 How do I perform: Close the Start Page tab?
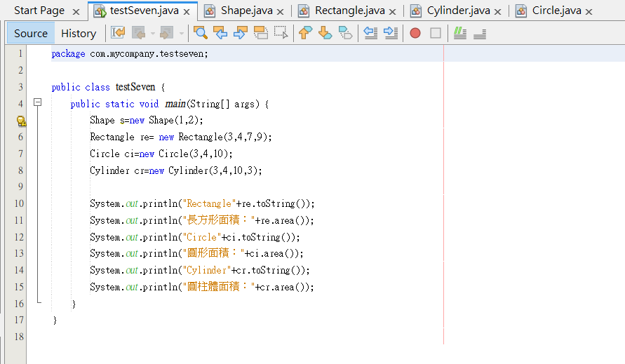click(x=76, y=12)
